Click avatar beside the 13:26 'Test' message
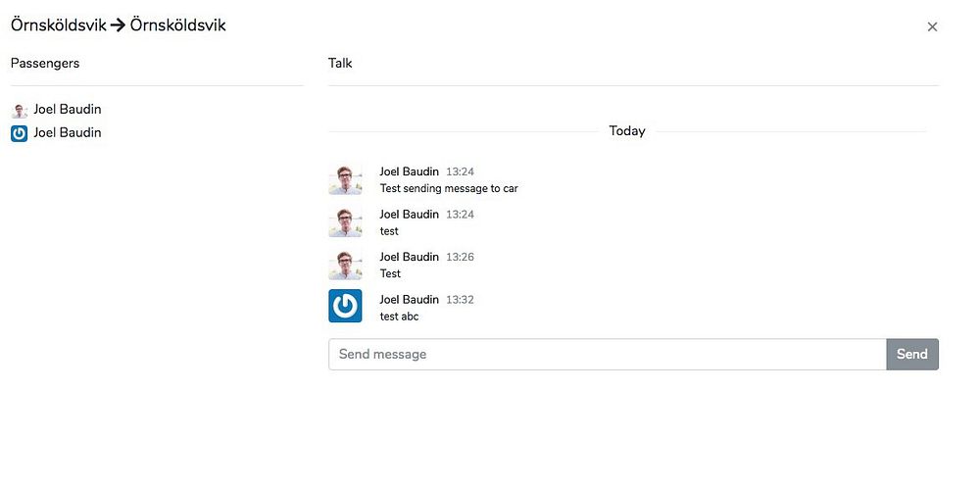This screenshot has height=488, width=980. click(345, 264)
